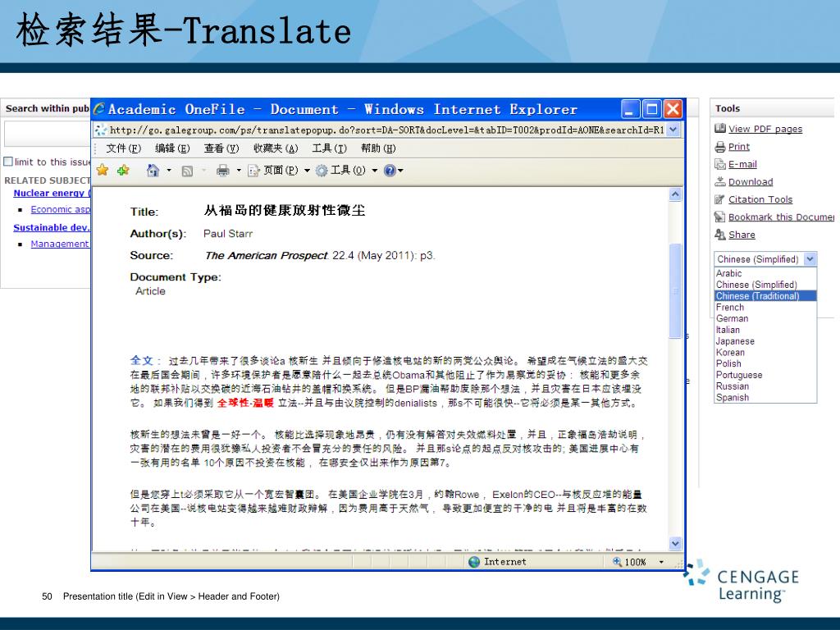The width and height of the screenshot is (840, 630).
Task: Open the Economic asp. sub-subject link
Action: click(61, 209)
